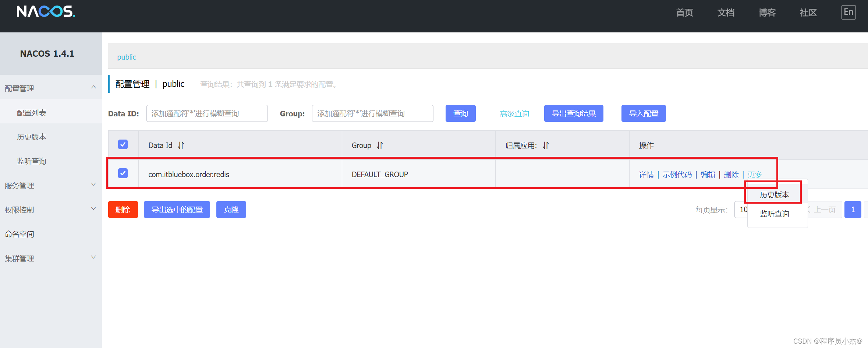Sort table by 归属应用 column
The image size is (868, 348).
pos(546,145)
